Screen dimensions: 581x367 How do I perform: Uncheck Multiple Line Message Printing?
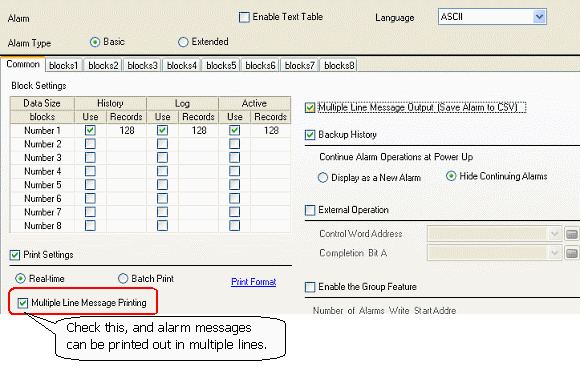tap(23, 303)
